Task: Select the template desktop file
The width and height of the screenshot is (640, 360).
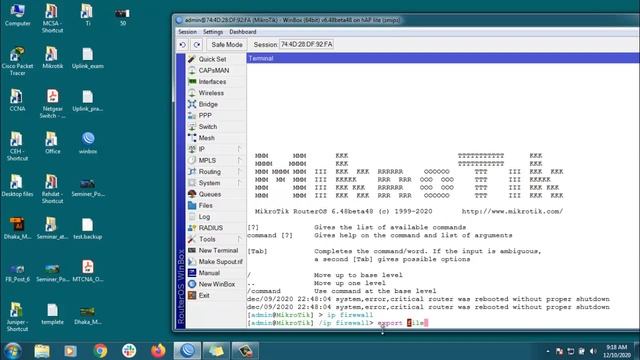Action: [52, 314]
